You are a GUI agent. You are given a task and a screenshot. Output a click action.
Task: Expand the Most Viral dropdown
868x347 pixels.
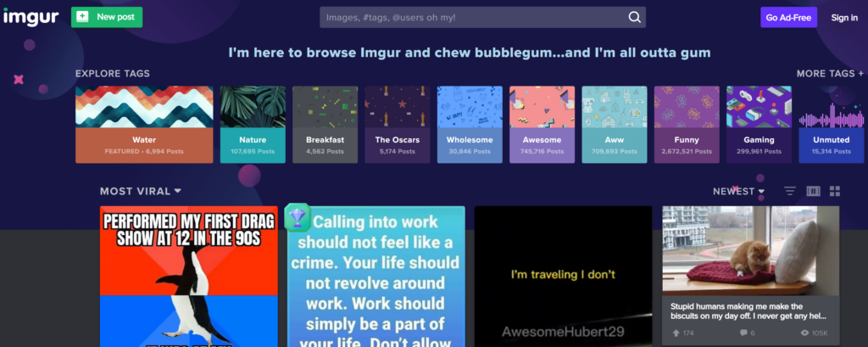tap(140, 191)
